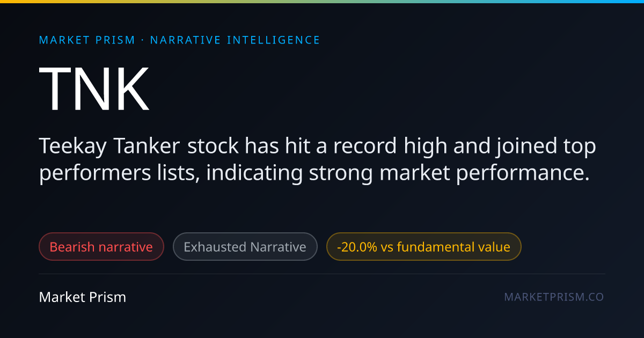Click the Market Prism footer label
The image size is (644, 338).
click(83, 297)
